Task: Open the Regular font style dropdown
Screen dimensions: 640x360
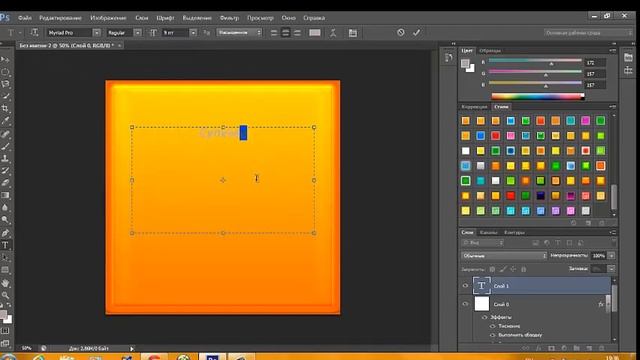Action: coord(138,32)
